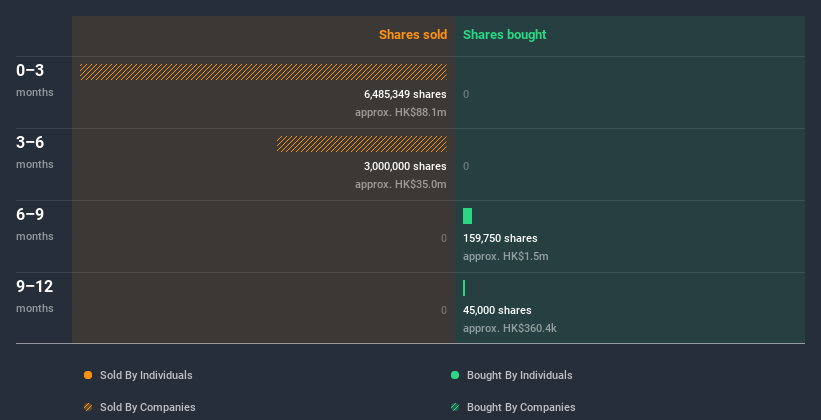Click the 6,485,349 shares value
This screenshot has width=821, height=420.
(405, 94)
